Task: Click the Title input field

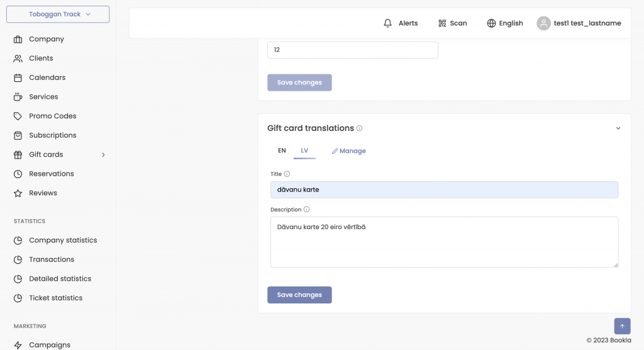Action: point(445,189)
